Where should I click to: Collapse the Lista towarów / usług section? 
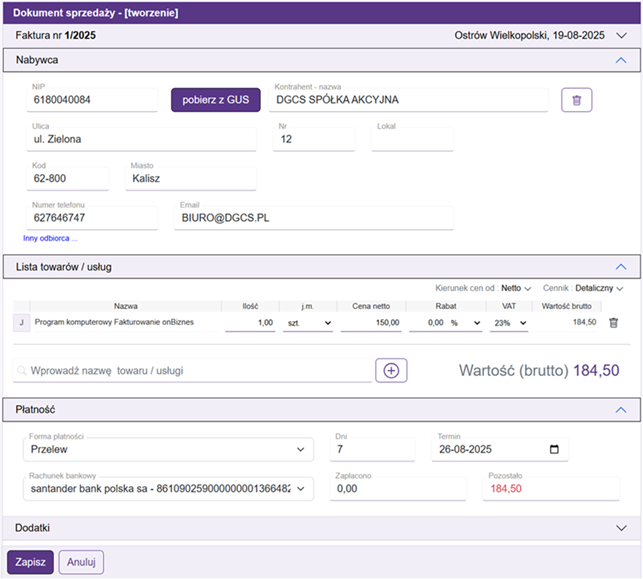click(x=620, y=267)
